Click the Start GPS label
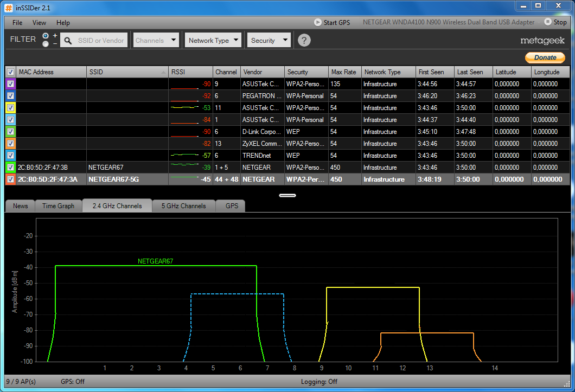The width and height of the screenshot is (575, 392). [x=337, y=23]
